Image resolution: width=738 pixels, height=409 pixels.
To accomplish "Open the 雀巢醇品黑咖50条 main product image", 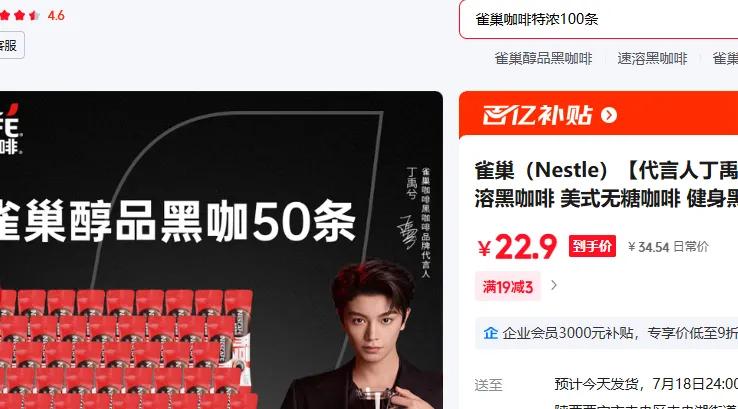I will tap(221, 250).
